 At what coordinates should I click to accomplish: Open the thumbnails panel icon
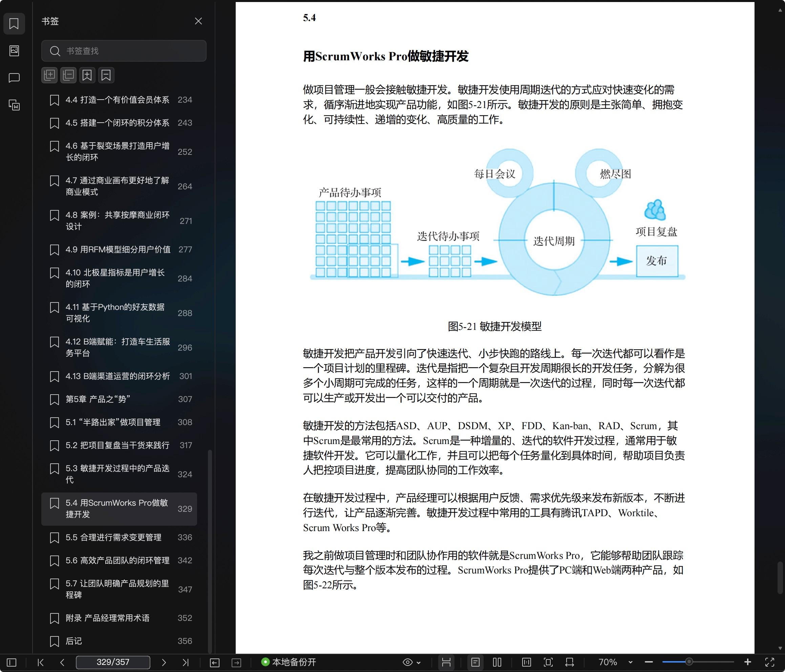click(14, 50)
